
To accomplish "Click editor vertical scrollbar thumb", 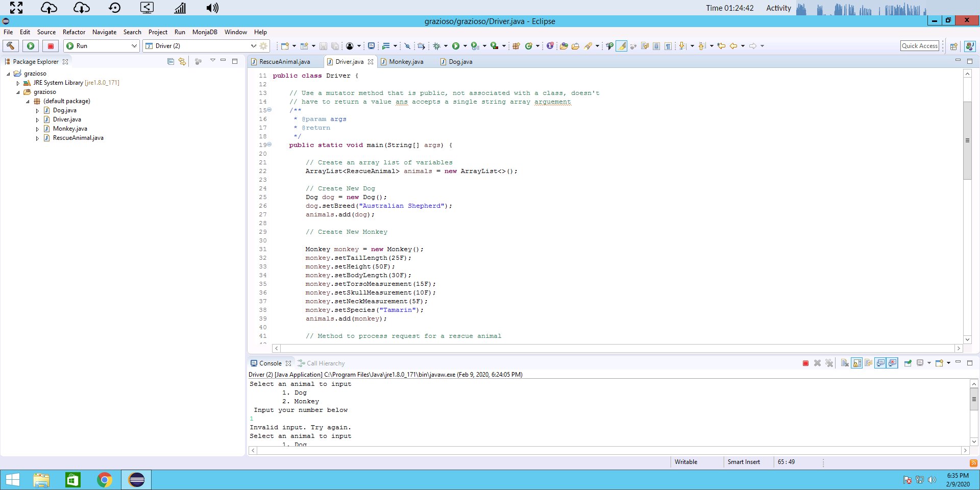I will pyautogui.click(x=967, y=140).
